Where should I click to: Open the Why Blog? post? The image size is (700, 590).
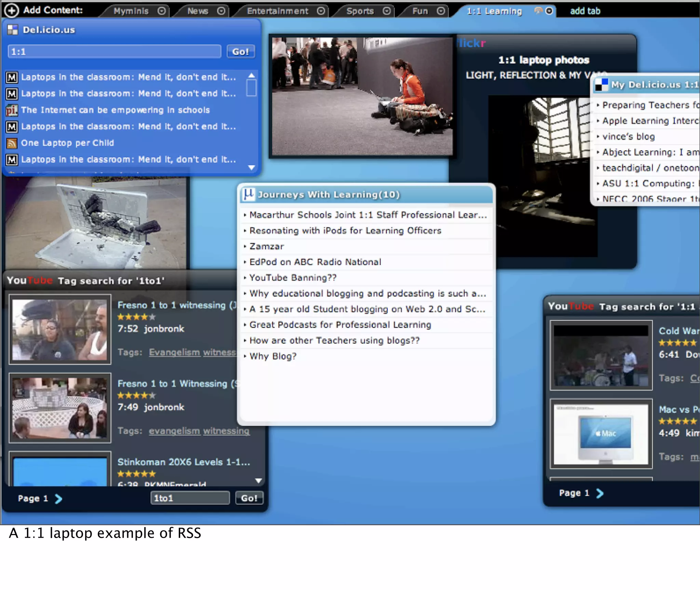tap(273, 356)
